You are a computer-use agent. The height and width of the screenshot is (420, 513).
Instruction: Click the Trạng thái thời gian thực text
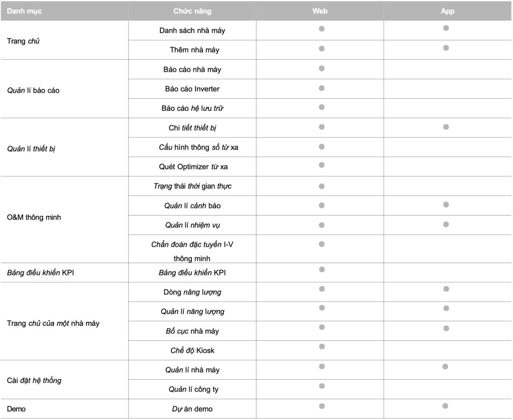[x=192, y=186]
